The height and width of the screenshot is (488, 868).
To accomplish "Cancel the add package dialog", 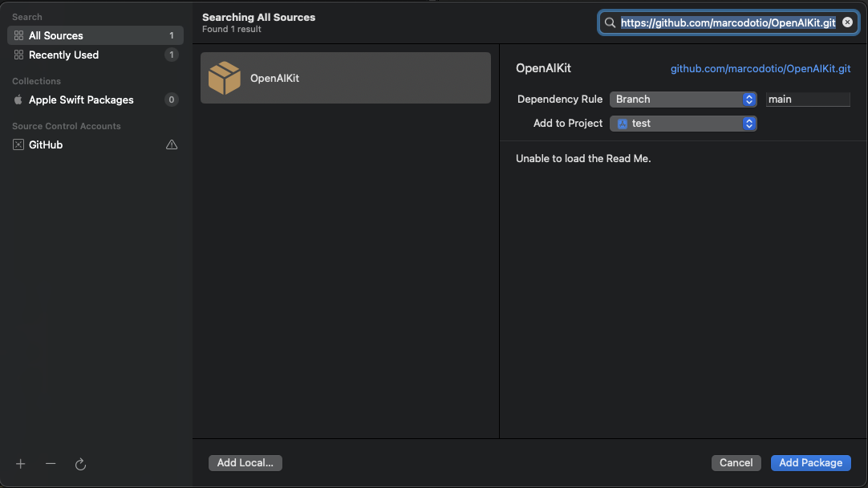I will 736,463.
